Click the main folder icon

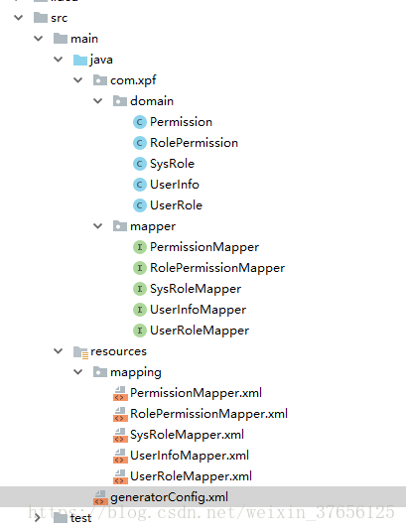point(61,39)
